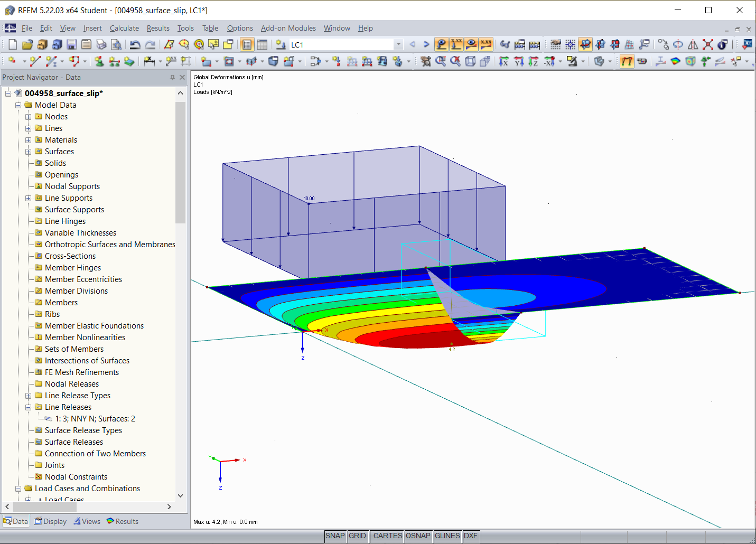The width and height of the screenshot is (756, 544).
Task: Expand the Line Supports tree folder
Action: point(29,198)
